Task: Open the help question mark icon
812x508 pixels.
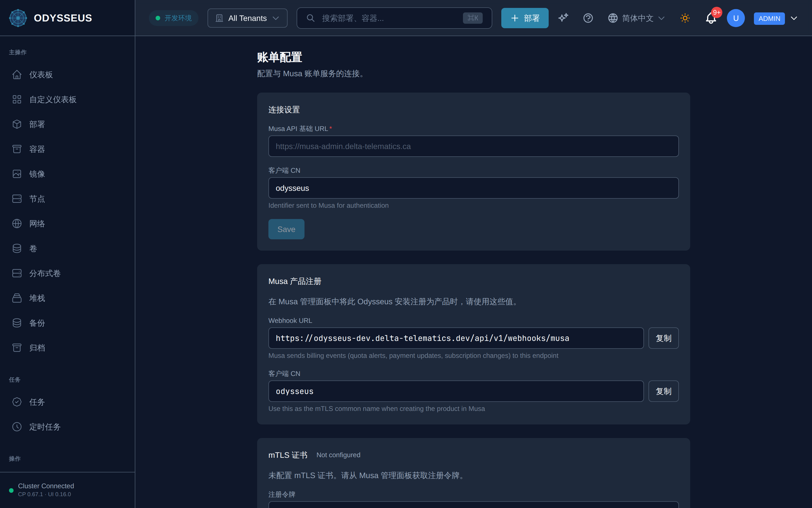Action: [x=588, y=18]
